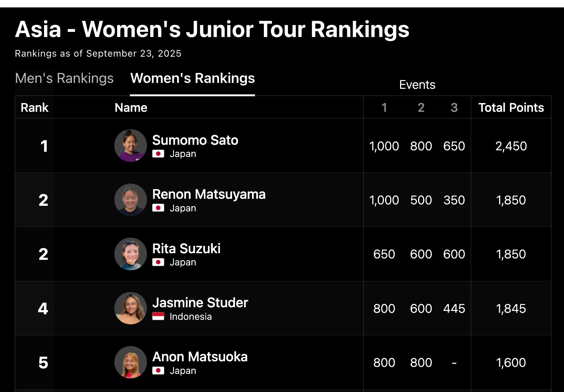Open Sumomo Sato's profile photo
Image resolution: width=564 pixels, height=392 pixels.
click(x=131, y=145)
